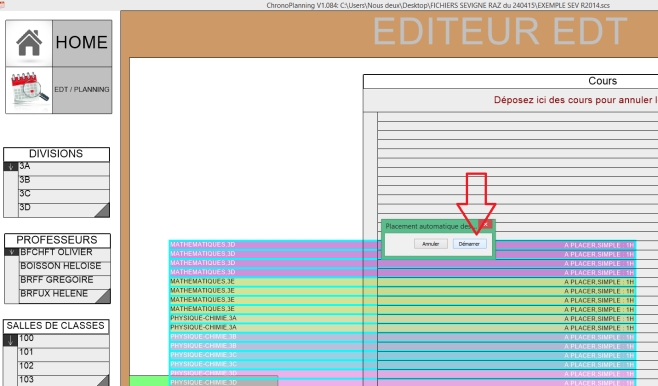Click the down arrow in the SALLES DE CLASSES list
Image resolution: width=658 pixels, height=386 pixels.
click(x=10, y=340)
